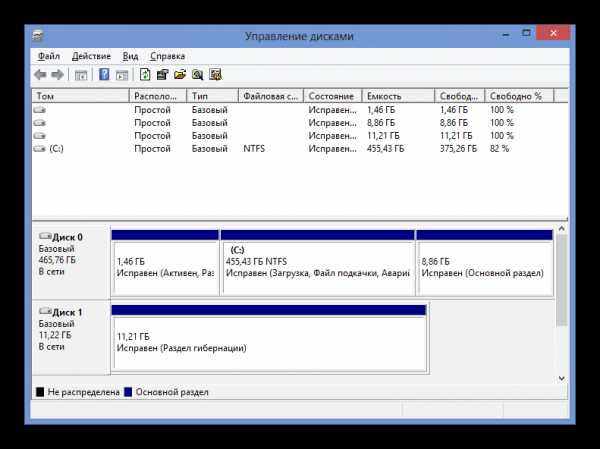Open Help via the question mark icon
Screen dimensions: 600x449
pyautogui.click(x=104, y=74)
